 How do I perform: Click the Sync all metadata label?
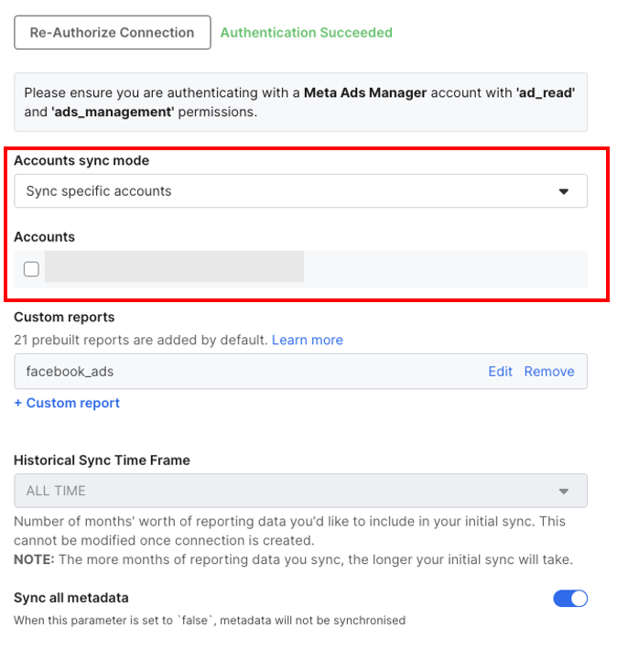coord(71,598)
